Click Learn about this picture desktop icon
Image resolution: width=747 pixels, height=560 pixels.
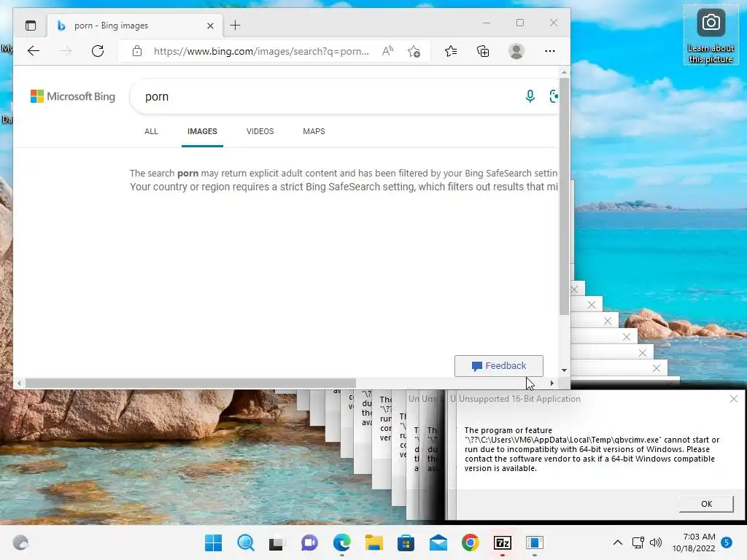[x=711, y=35]
